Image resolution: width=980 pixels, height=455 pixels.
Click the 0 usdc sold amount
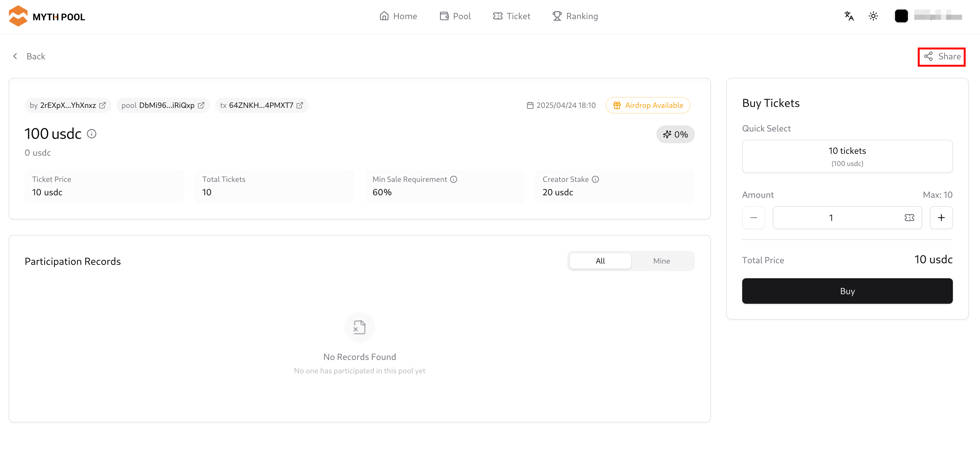point(38,153)
